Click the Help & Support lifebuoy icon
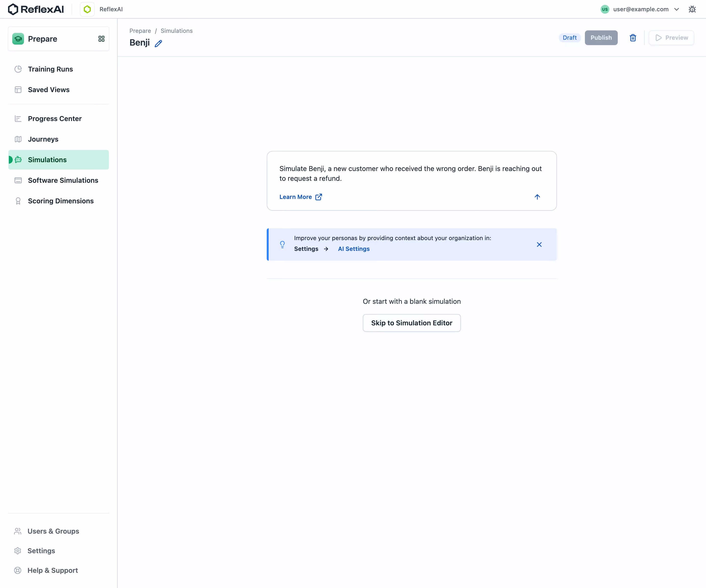This screenshot has height=588, width=706. 18,570
